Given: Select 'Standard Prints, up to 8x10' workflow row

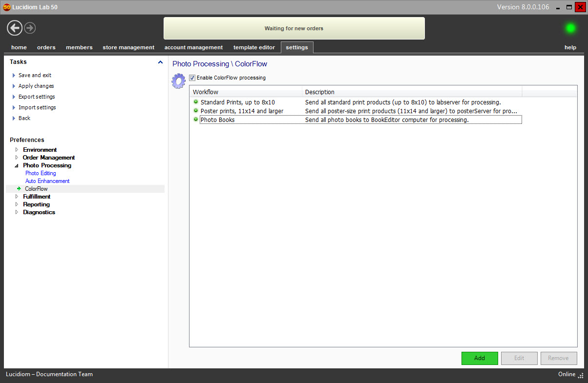Looking at the screenshot, I should tap(356, 102).
